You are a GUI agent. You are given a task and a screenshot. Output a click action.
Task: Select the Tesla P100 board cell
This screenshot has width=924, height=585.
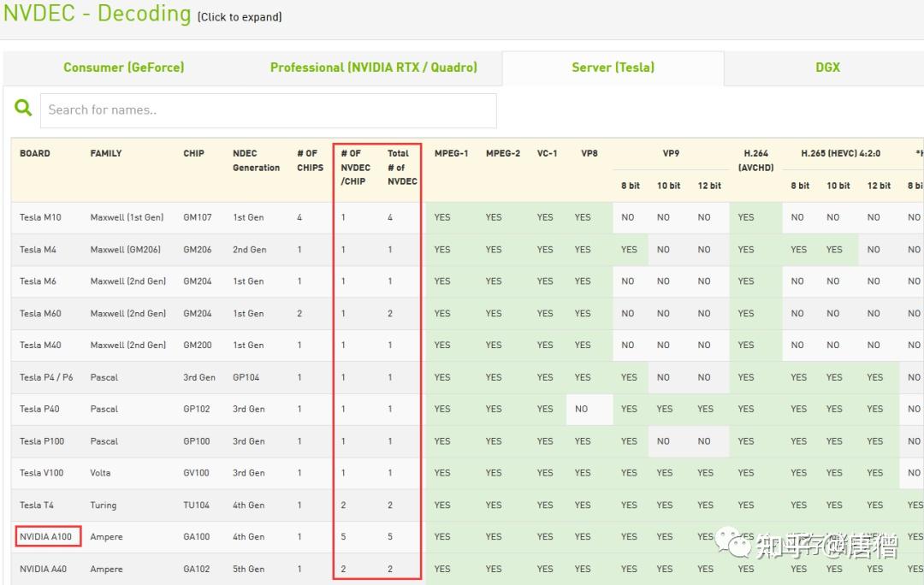tap(42, 441)
